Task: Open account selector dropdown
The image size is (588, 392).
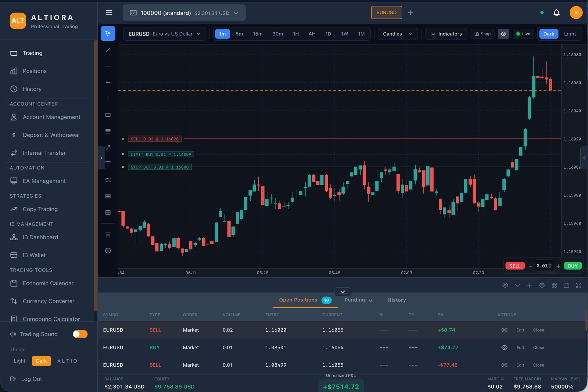Action: (x=184, y=12)
